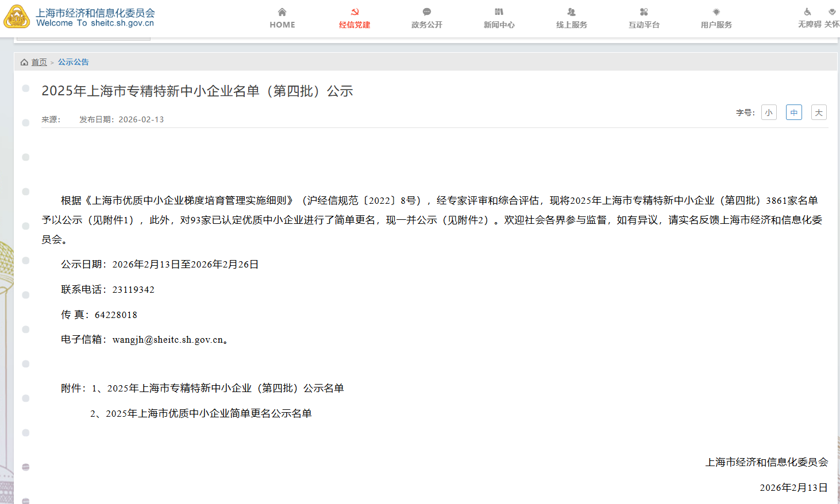The width and height of the screenshot is (840, 504).
Task: Click 公示公告 breadcrumb link
Action: coord(74,62)
